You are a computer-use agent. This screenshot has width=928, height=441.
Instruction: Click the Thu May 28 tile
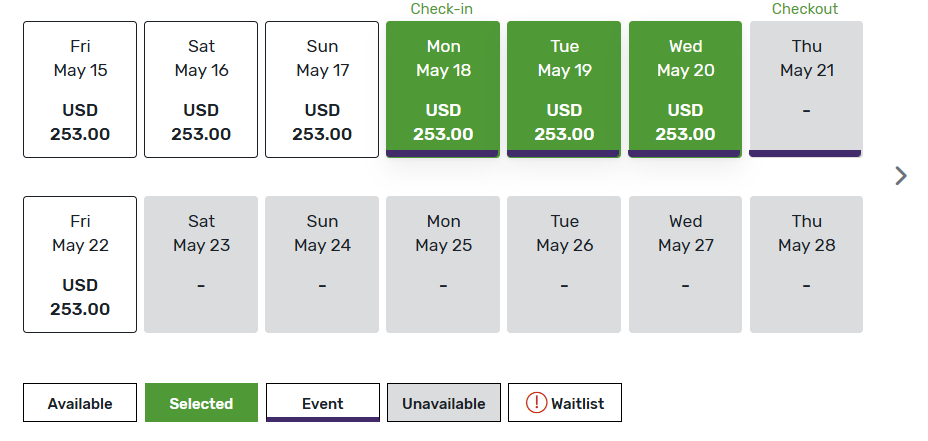click(x=806, y=264)
